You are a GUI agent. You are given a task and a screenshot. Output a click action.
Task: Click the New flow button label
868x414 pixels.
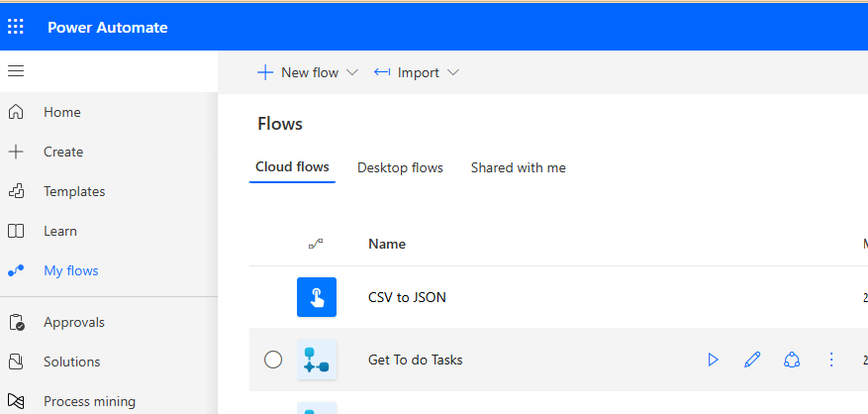pos(310,72)
